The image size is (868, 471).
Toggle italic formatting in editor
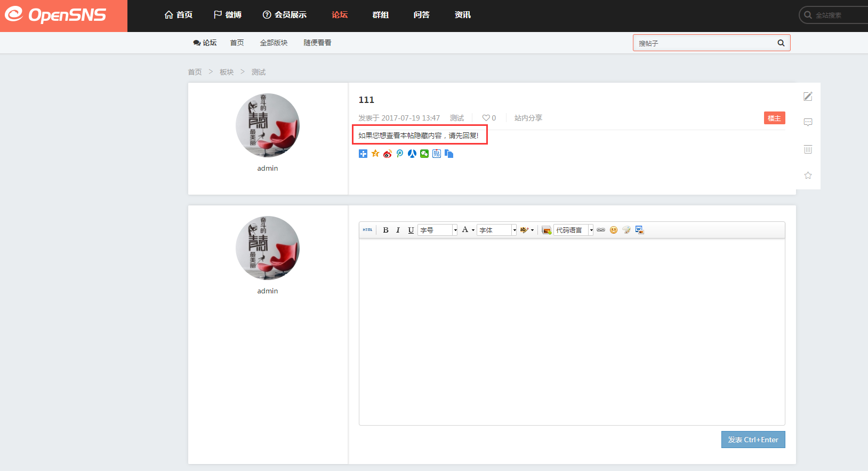point(398,230)
